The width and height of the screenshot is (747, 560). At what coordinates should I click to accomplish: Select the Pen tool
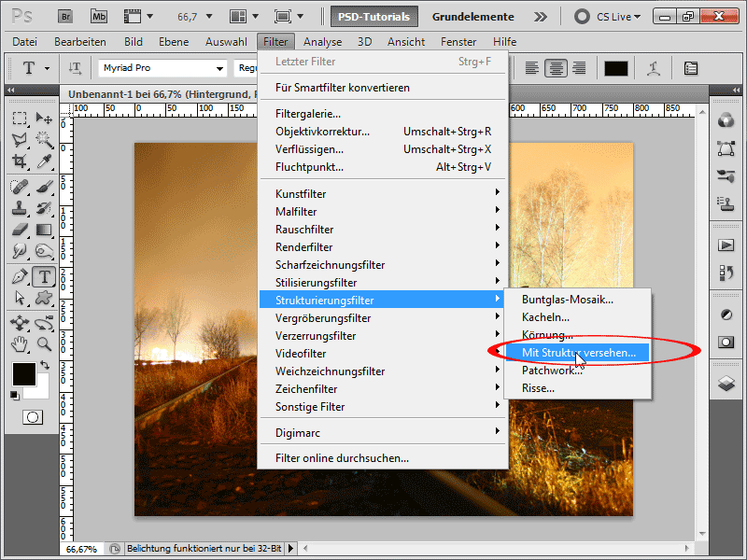20,276
